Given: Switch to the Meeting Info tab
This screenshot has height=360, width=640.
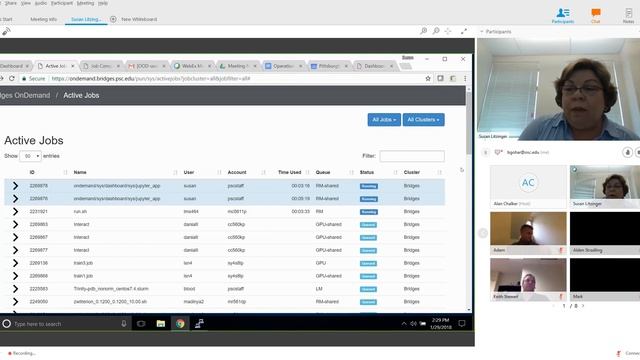Looking at the screenshot, I should pyautogui.click(x=44, y=19).
